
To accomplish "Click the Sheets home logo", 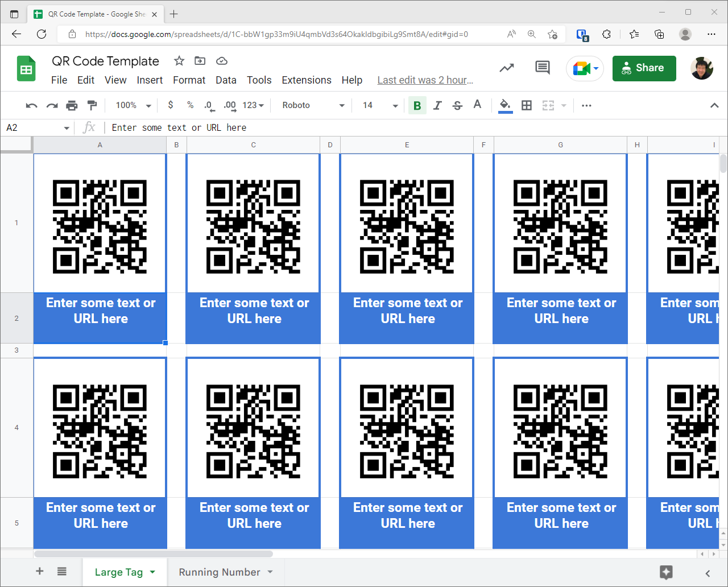I will pyautogui.click(x=26, y=69).
